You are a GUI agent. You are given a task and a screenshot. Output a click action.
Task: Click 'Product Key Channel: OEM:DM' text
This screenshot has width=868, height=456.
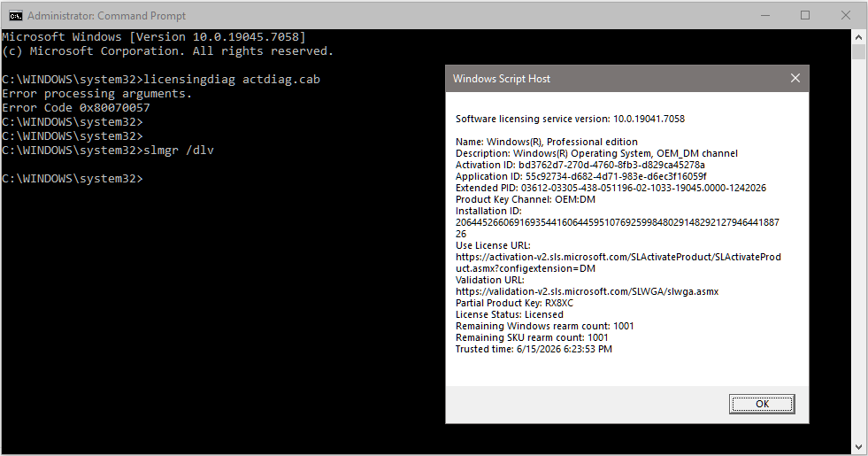click(526, 199)
